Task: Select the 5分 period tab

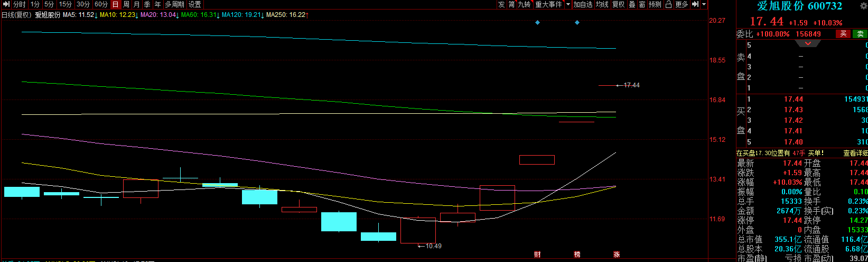Action: [x=49, y=4]
